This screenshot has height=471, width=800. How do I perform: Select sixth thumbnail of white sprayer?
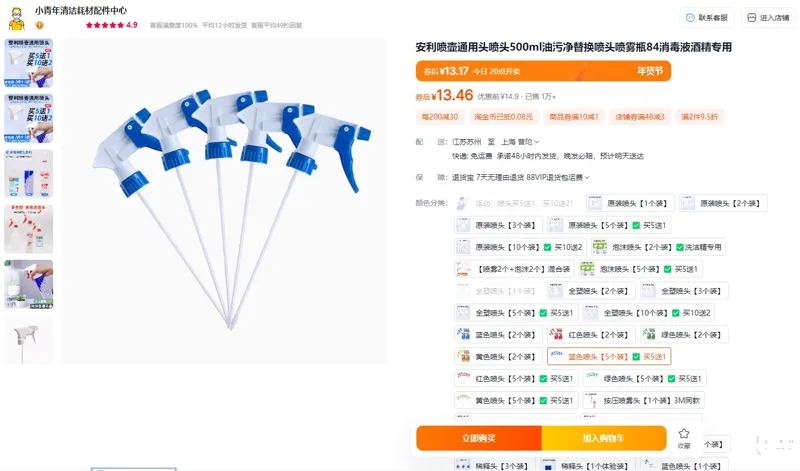29,340
